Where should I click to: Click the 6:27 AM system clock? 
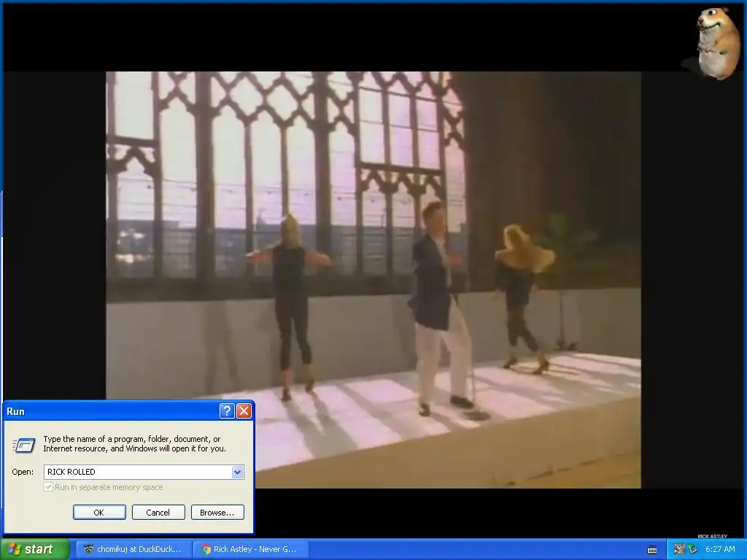click(720, 549)
